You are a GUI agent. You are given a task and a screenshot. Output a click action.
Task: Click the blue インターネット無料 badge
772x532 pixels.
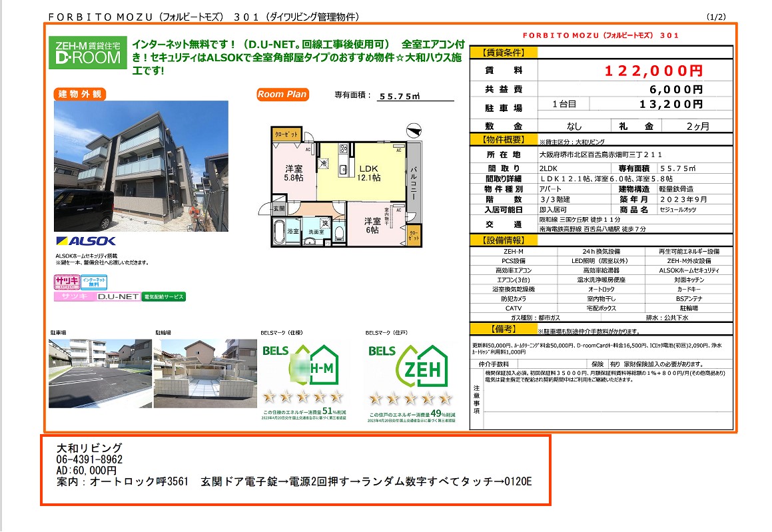[x=94, y=282]
